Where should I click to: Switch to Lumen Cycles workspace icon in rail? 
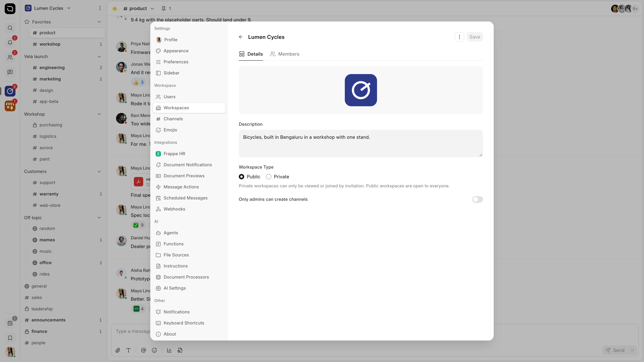pyautogui.click(x=10, y=91)
